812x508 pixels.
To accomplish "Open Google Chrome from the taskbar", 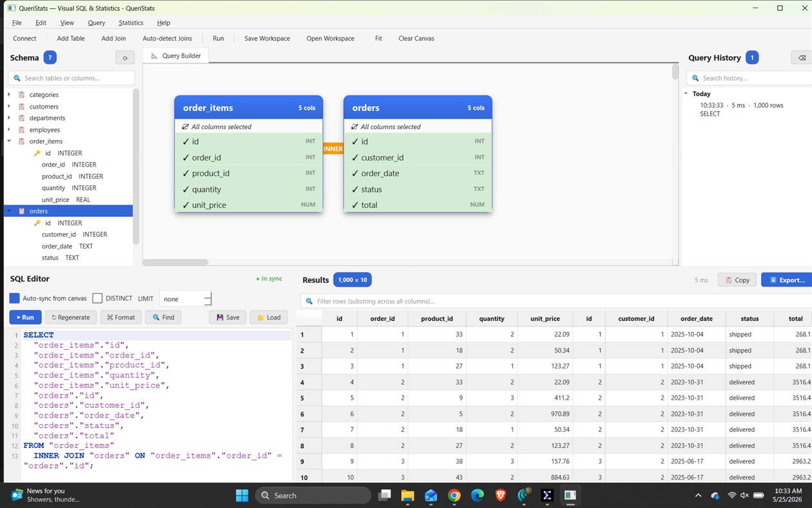I will click(x=454, y=495).
